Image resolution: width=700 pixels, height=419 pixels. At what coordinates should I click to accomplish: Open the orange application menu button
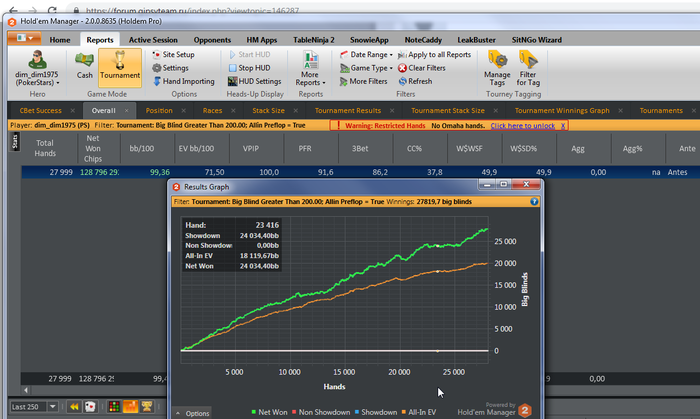click(x=24, y=38)
